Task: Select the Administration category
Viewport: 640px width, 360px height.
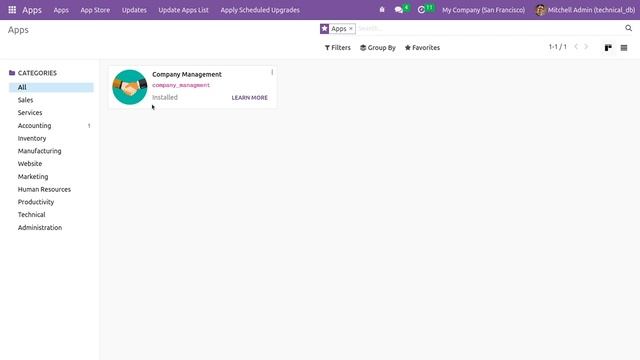Action: [x=51, y=228]
